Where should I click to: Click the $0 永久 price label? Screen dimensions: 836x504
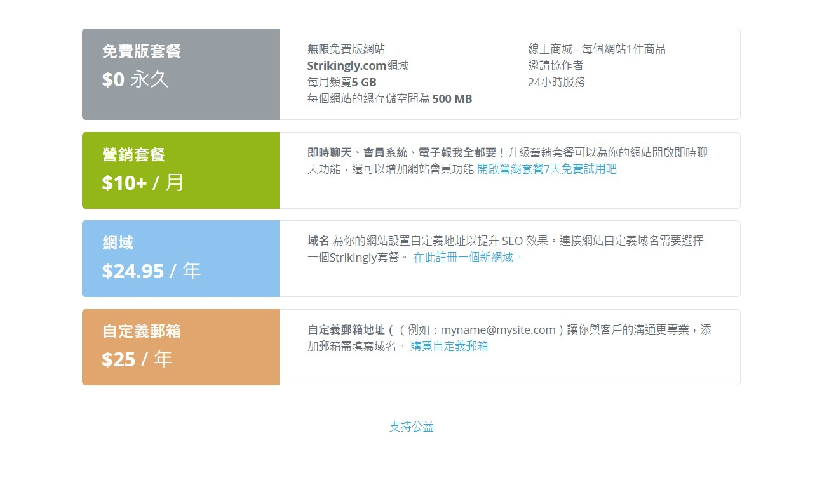click(135, 79)
